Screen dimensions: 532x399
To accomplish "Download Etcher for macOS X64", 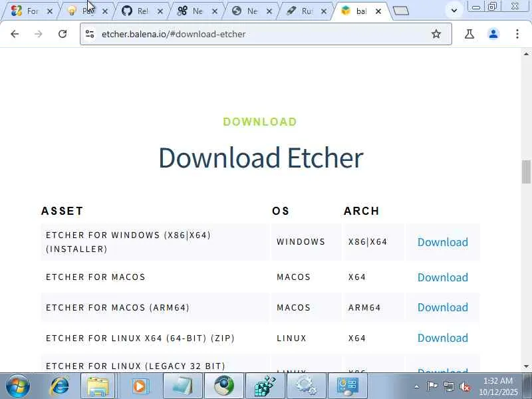I will pos(443,277).
